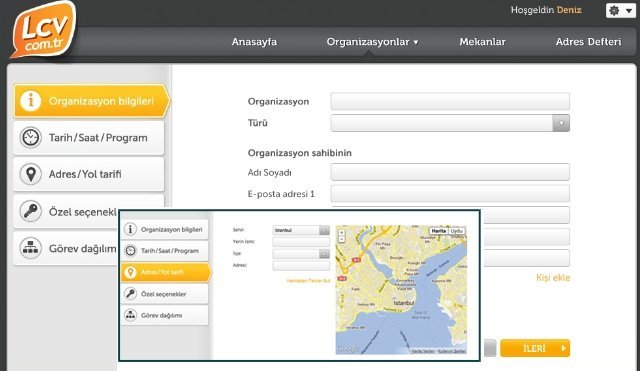Click the Deniz username link
Screen dimensions: 640x371
point(569,10)
